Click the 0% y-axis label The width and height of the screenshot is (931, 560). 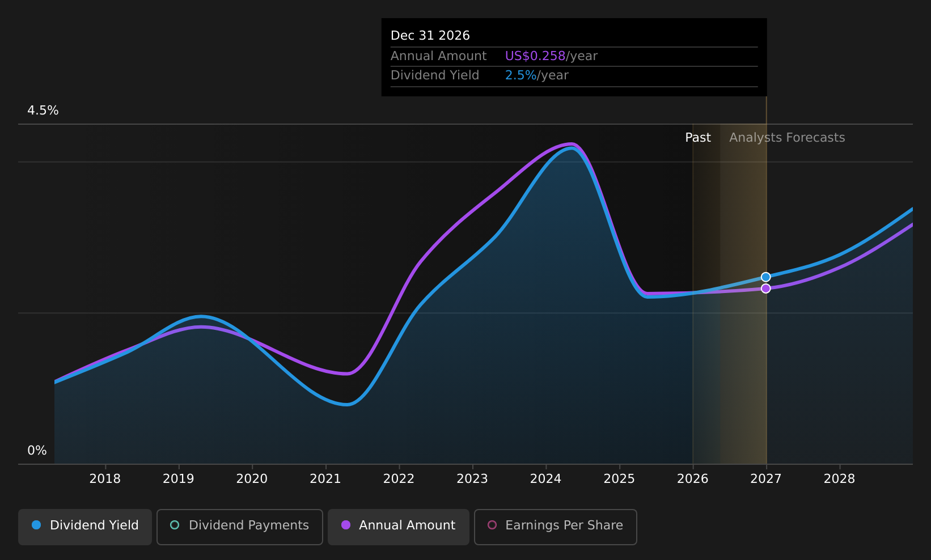click(x=37, y=451)
